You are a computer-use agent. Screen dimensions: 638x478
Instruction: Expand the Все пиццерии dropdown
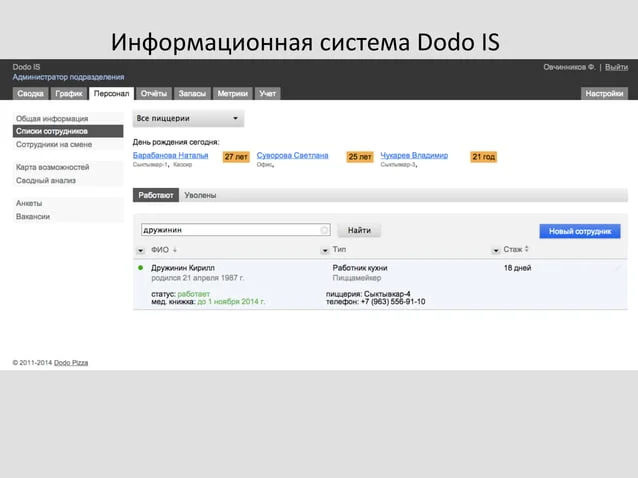(188, 118)
